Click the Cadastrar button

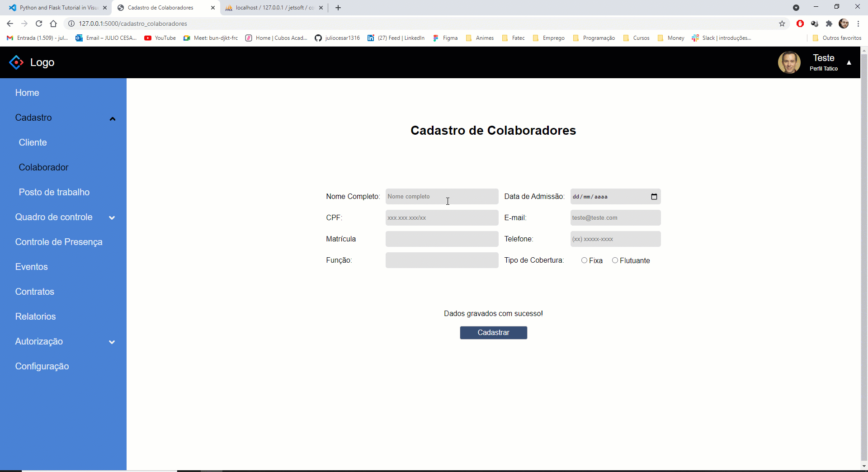click(x=493, y=333)
